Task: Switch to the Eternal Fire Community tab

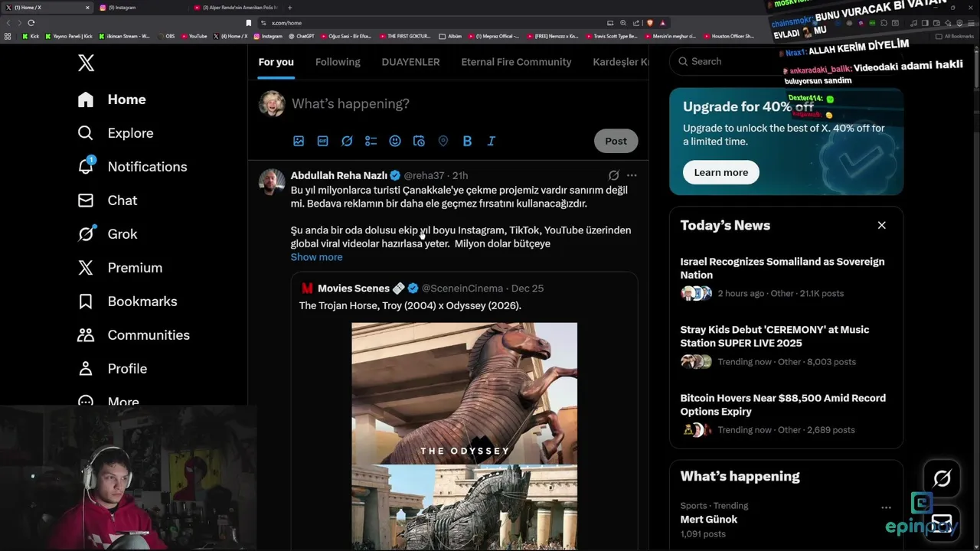Action: point(516,62)
